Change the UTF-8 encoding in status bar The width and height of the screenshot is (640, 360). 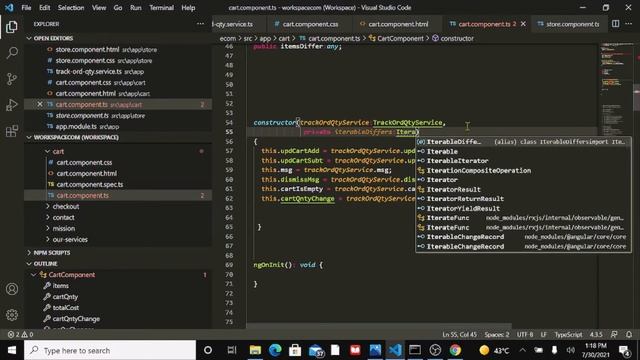(525, 334)
